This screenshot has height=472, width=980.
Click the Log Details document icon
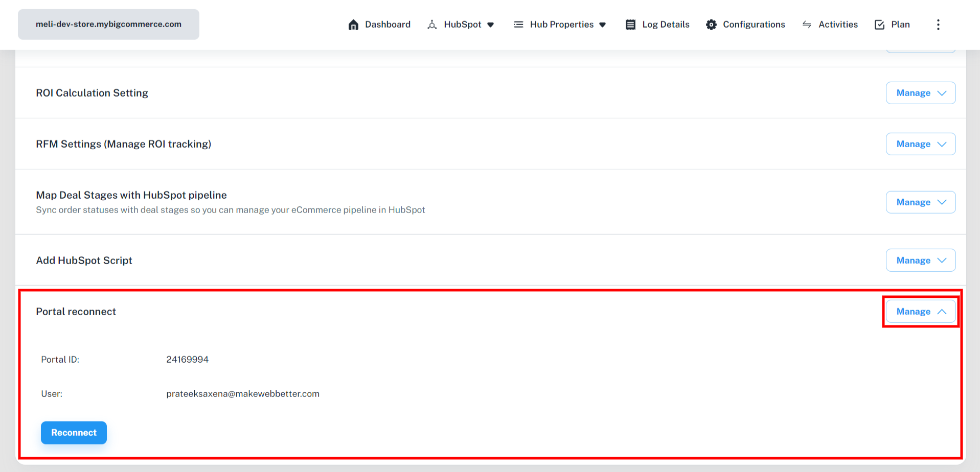630,25
